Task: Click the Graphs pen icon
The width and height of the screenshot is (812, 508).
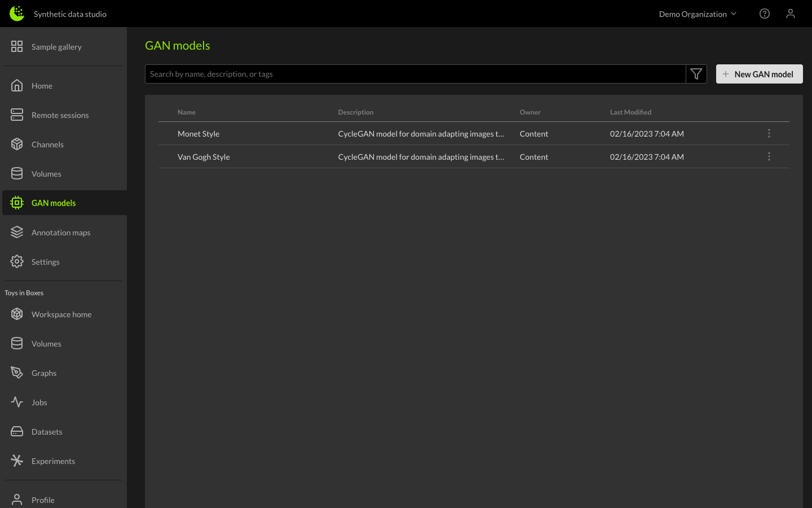Action: click(17, 373)
